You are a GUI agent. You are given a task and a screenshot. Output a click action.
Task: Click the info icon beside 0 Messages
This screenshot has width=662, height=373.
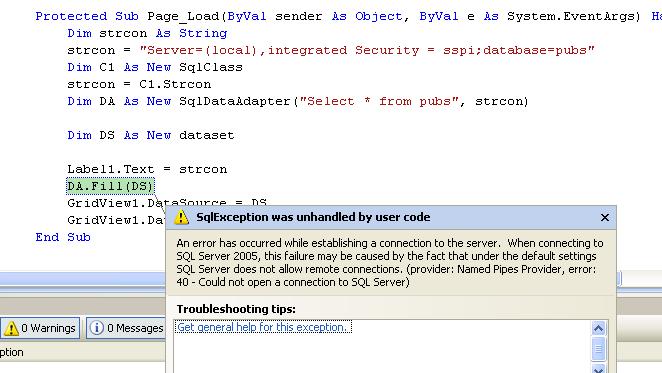97,328
